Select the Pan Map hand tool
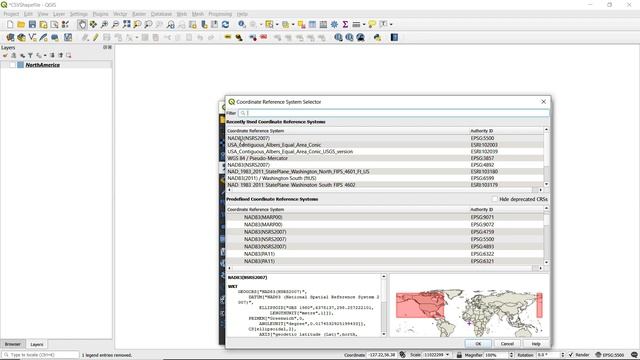Image resolution: width=640 pixels, height=360 pixels. pyautogui.click(x=82, y=24)
